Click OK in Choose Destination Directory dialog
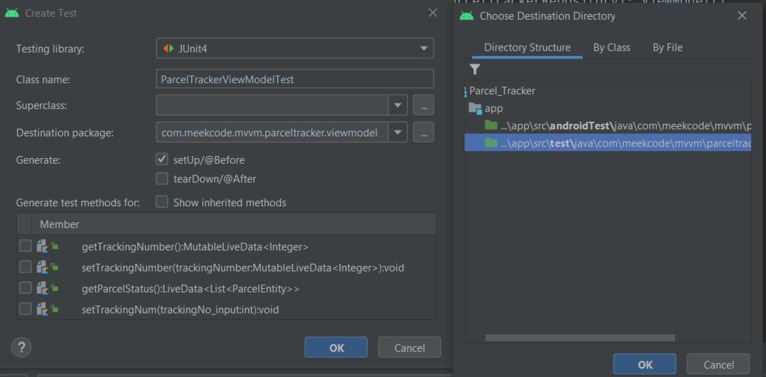766x377 pixels. [645, 364]
